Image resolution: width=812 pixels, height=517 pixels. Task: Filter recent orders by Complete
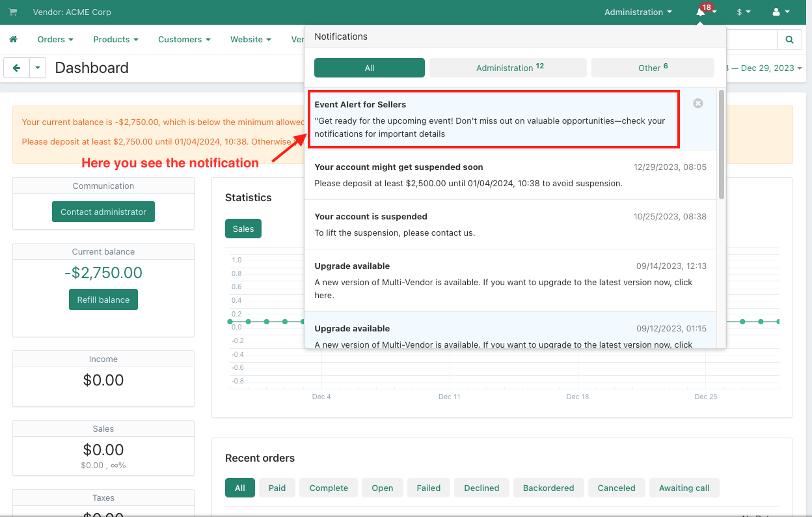coord(329,488)
